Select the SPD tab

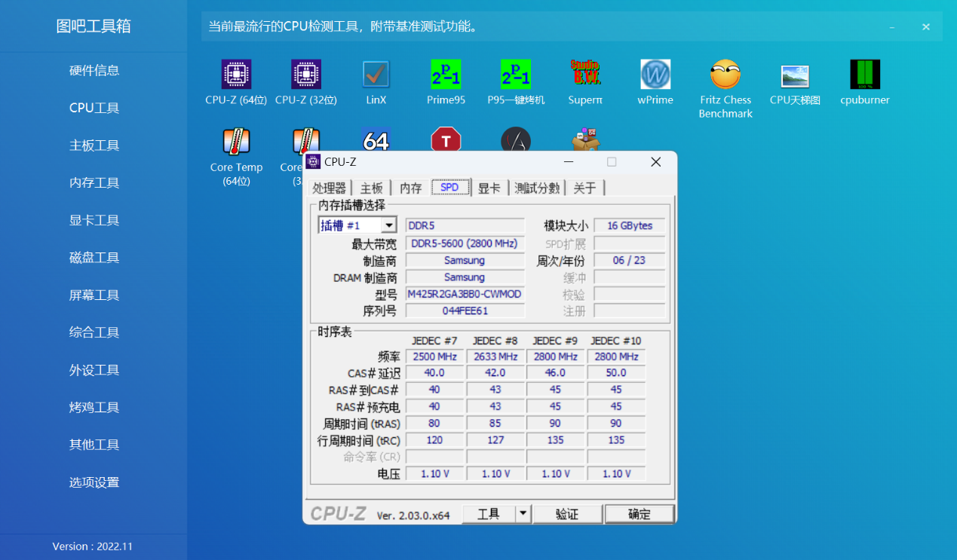[450, 188]
